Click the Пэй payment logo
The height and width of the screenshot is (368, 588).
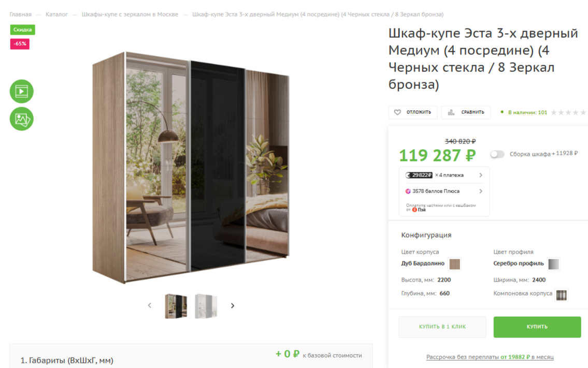pyautogui.click(x=419, y=210)
